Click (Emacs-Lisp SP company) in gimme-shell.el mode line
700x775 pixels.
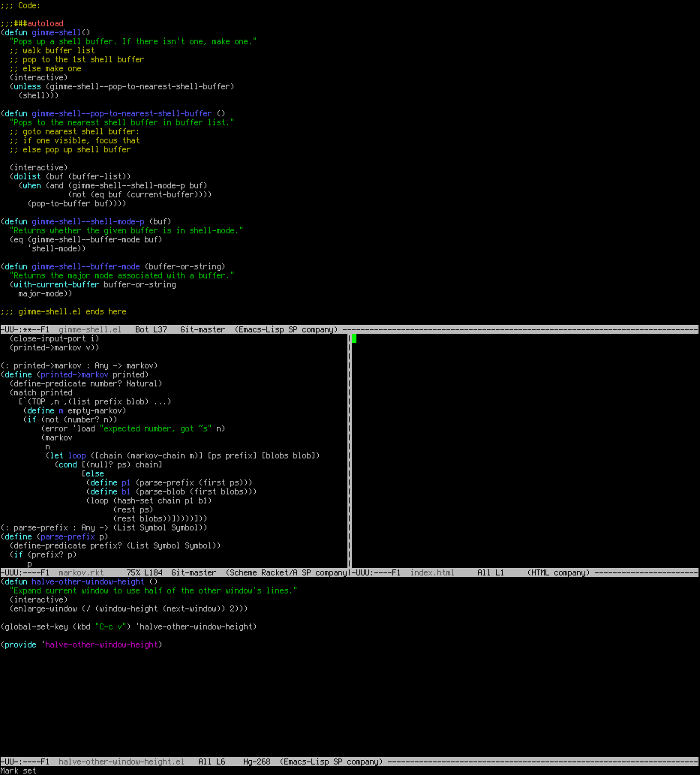[287, 329]
